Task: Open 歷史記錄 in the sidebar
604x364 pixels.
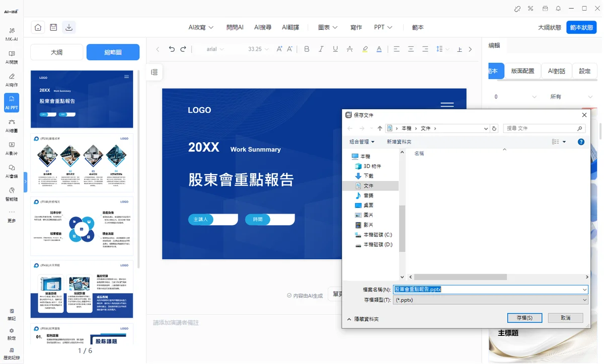Action: click(x=11, y=353)
